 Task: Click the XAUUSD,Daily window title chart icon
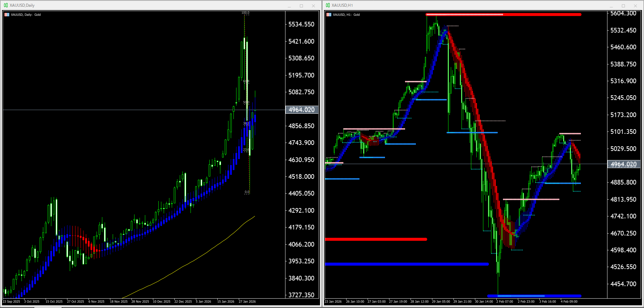coord(6,5)
